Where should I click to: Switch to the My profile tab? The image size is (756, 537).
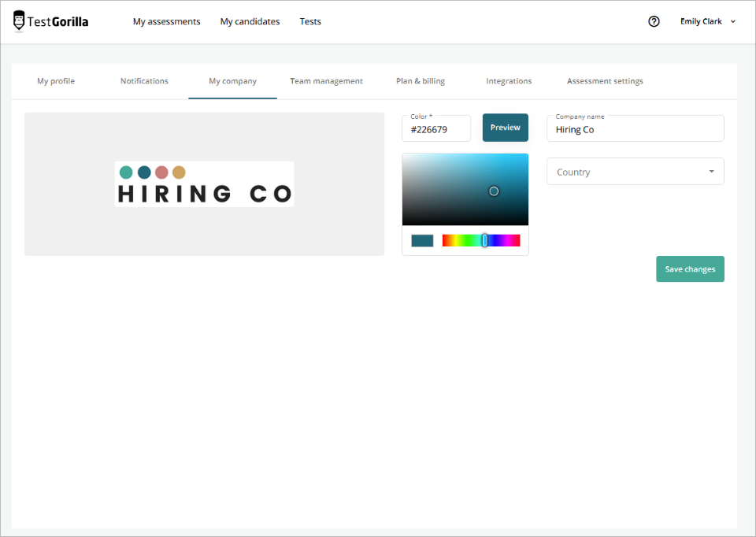[56, 81]
